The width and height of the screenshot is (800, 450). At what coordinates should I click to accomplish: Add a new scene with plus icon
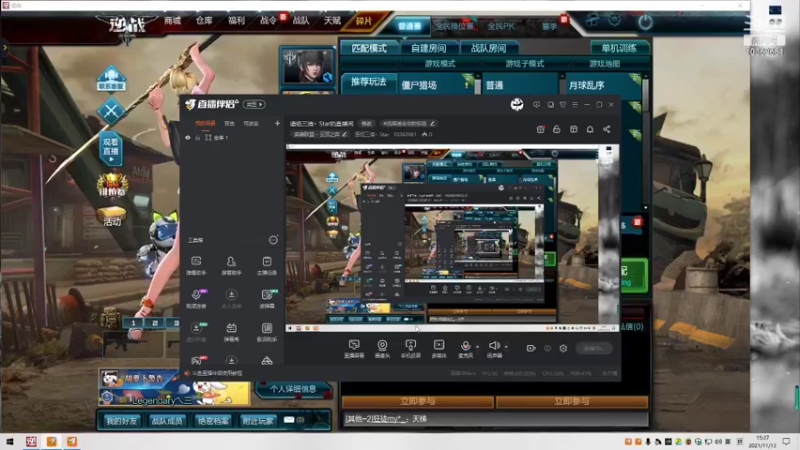pyautogui.click(x=277, y=123)
